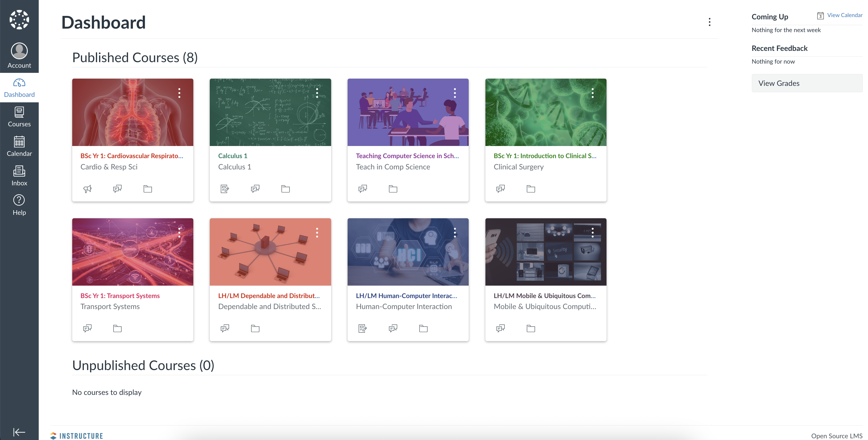Open Calculus 1 card options menu
Screen dimensions: 868x440
(x=317, y=93)
